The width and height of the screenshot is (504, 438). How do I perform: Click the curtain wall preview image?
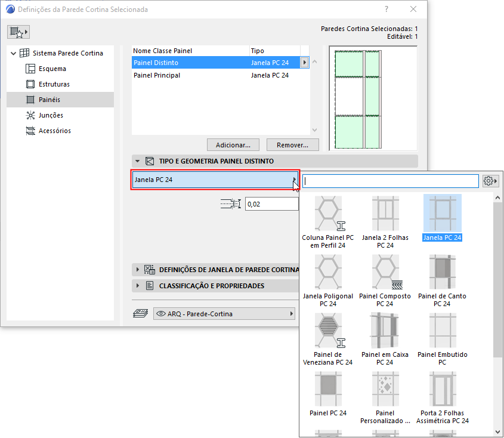click(x=373, y=98)
